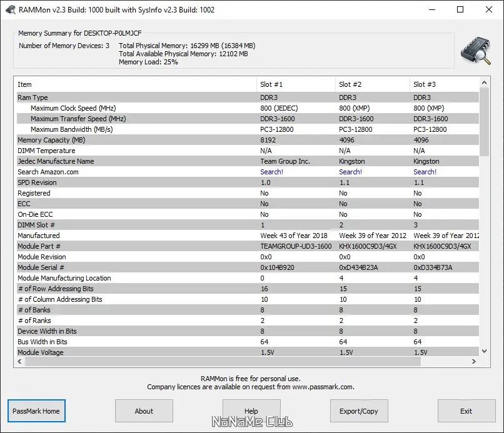
Task: Select the Maximum Bandwidth (MB/s) row
Action: (x=248, y=129)
